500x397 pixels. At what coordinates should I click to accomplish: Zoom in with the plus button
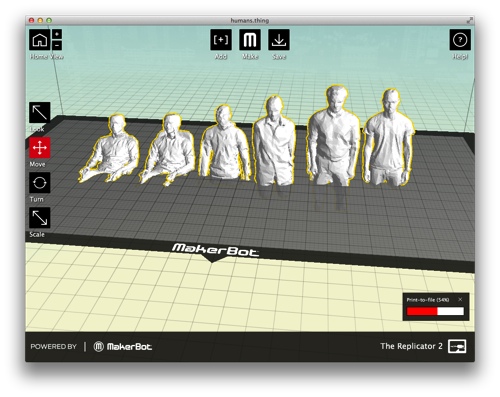point(57,34)
